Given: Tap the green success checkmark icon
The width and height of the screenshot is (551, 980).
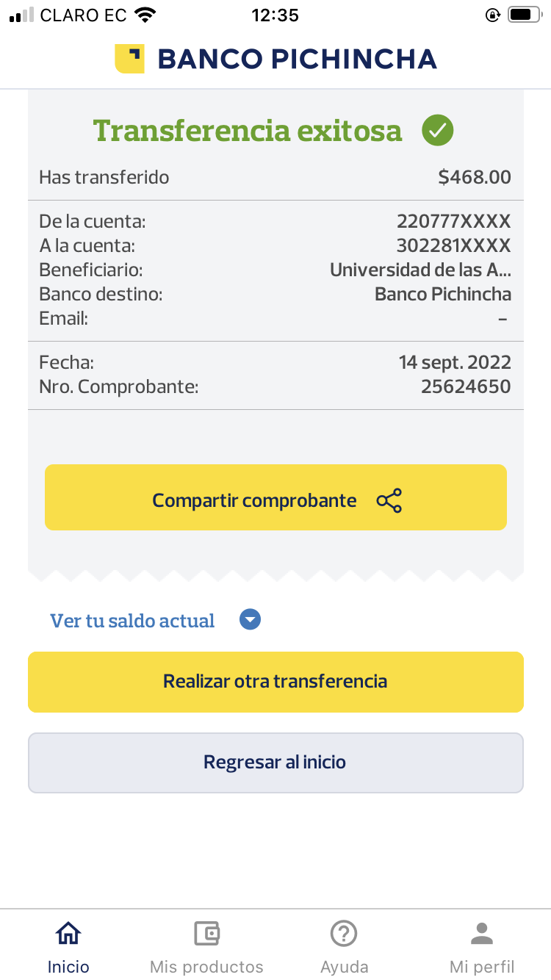Looking at the screenshot, I should point(437,131).
